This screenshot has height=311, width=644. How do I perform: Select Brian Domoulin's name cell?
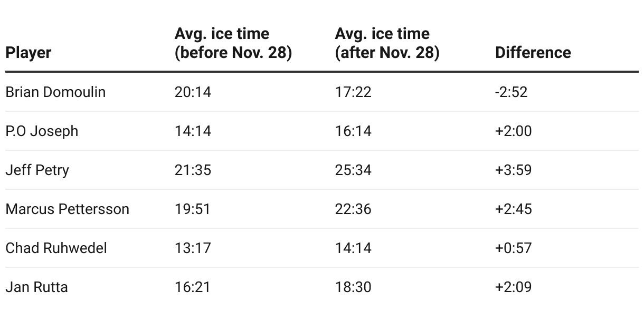pyautogui.click(x=55, y=92)
